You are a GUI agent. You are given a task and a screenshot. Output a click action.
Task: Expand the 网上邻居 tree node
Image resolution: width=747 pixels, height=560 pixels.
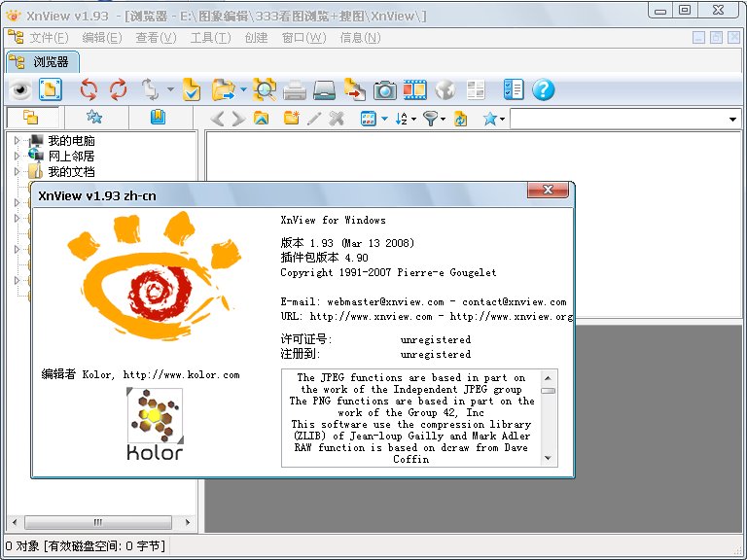pos(17,156)
